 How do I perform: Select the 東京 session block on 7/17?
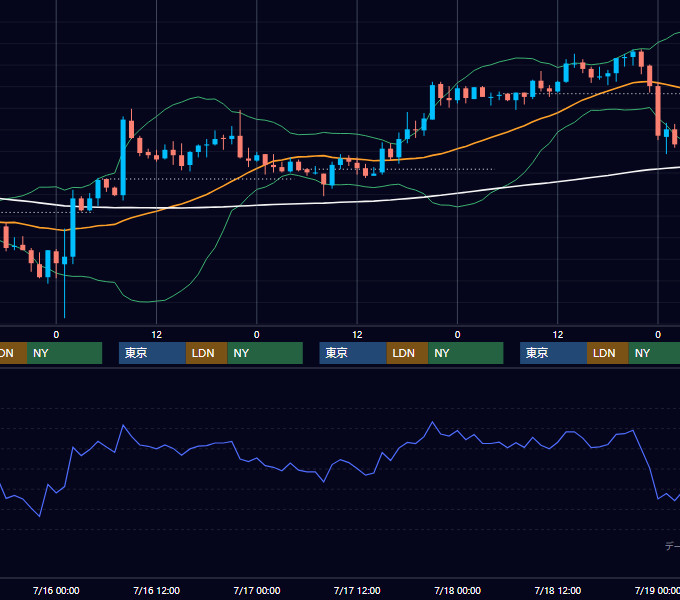[353, 353]
